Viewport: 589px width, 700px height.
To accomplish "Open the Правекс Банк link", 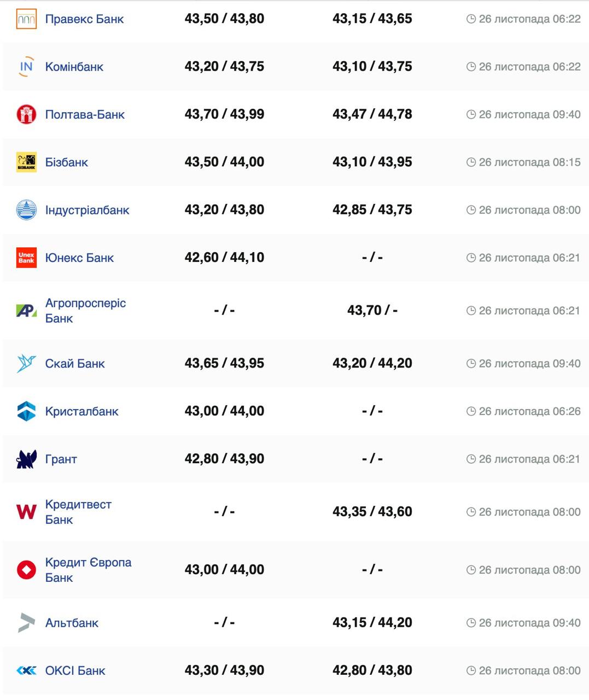I will (x=84, y=19).
